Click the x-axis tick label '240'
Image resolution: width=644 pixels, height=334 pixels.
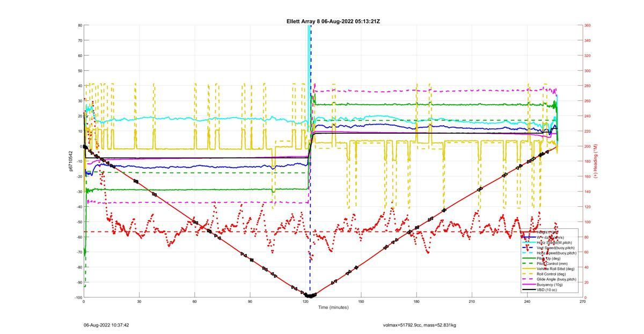click(x=527, y=302)
